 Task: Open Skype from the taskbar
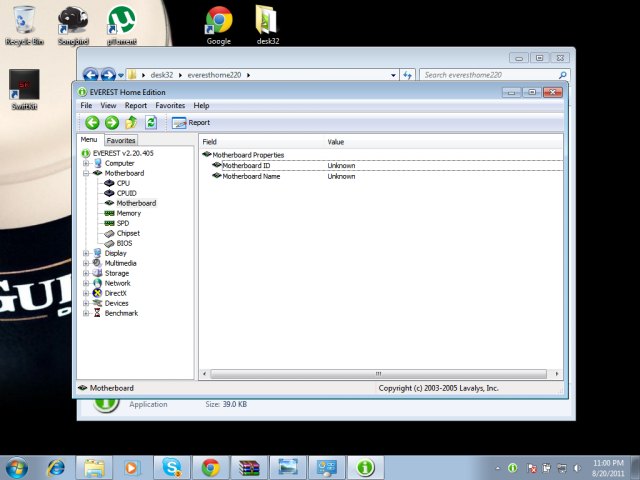tap(171, 468)
